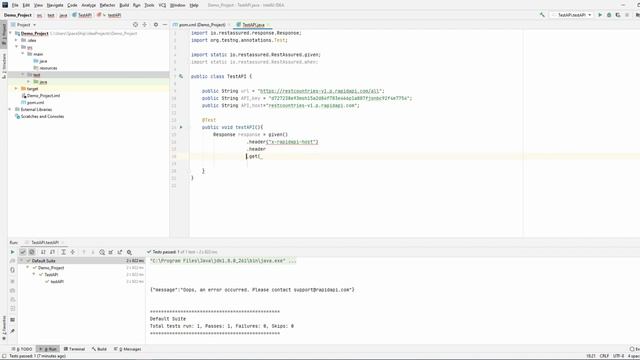Open the Build menu

point(124,5)
